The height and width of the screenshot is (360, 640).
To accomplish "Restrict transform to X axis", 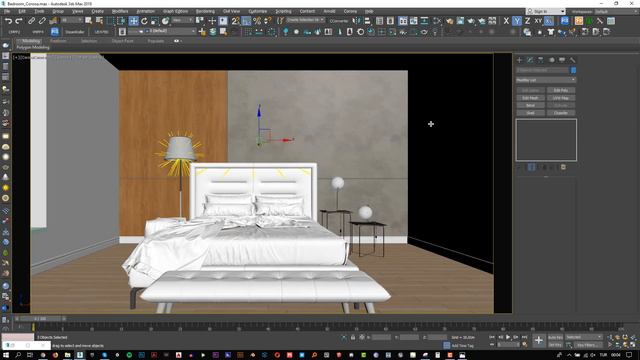I will tap(506, 21).
